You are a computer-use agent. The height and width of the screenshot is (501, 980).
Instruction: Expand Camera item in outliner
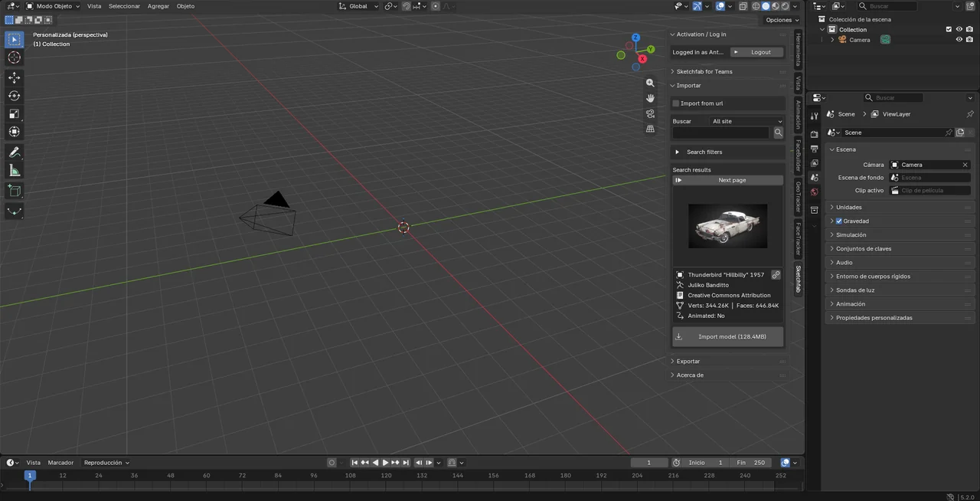[832, 40]
